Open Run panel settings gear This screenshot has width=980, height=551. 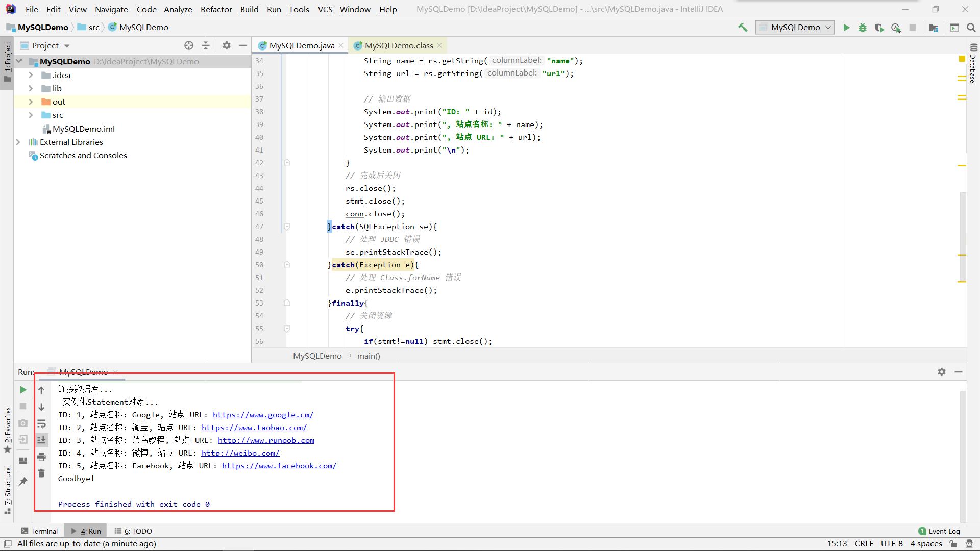coord(941,372)
